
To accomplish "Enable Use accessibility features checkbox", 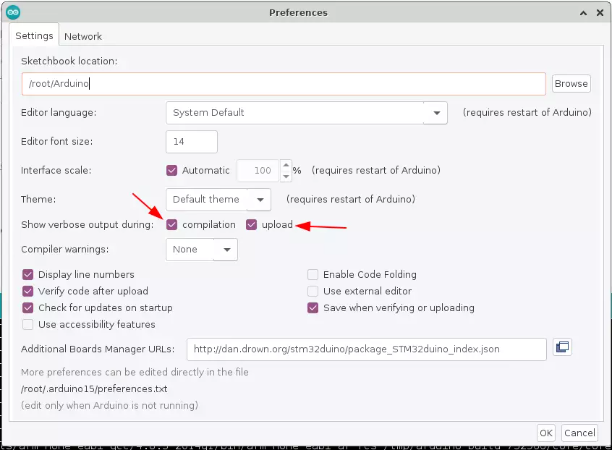I will tap(28, 324).
